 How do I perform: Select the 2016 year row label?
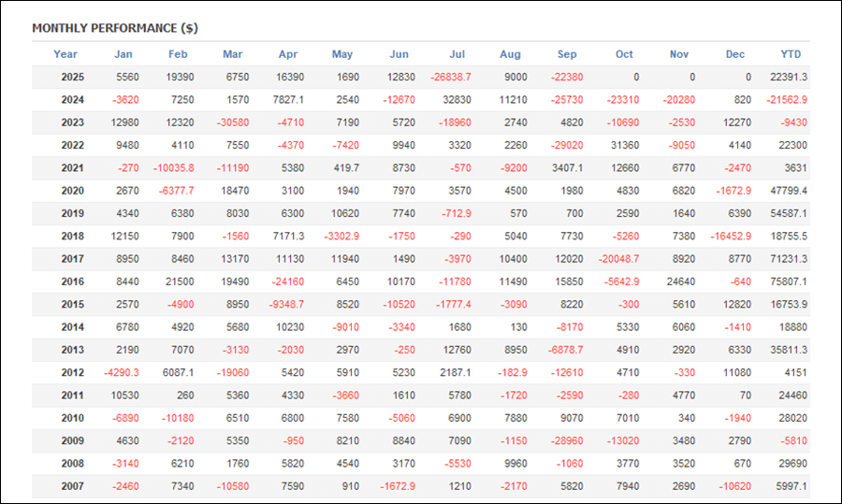pyautogui.click(x=72, y=281)
